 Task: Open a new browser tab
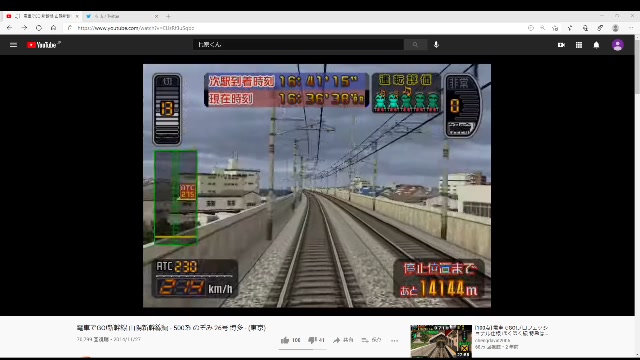pos(168,16)
